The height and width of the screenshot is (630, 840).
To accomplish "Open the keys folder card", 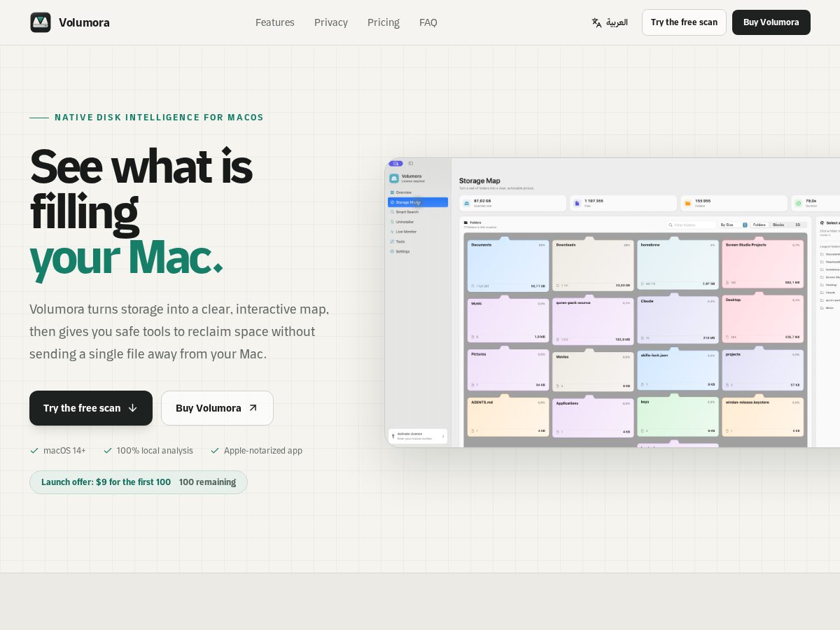I will tap(678, 415).
